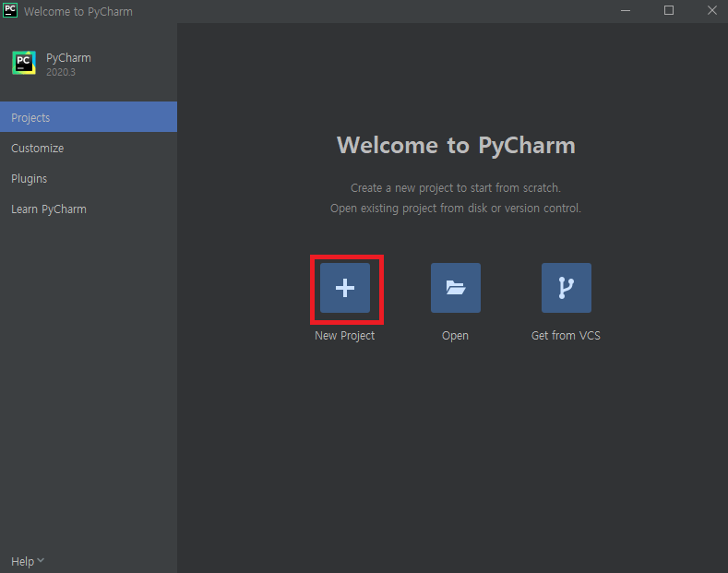
Task: Expand the Help dropdown
Action: click(x=28, y=561)
